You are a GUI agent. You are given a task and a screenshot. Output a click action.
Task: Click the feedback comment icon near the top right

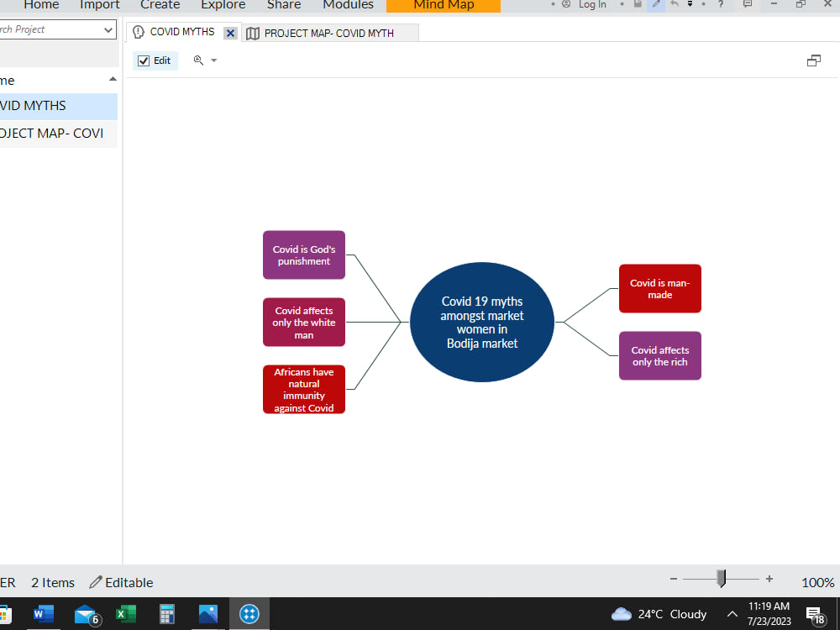coord(747,4)
